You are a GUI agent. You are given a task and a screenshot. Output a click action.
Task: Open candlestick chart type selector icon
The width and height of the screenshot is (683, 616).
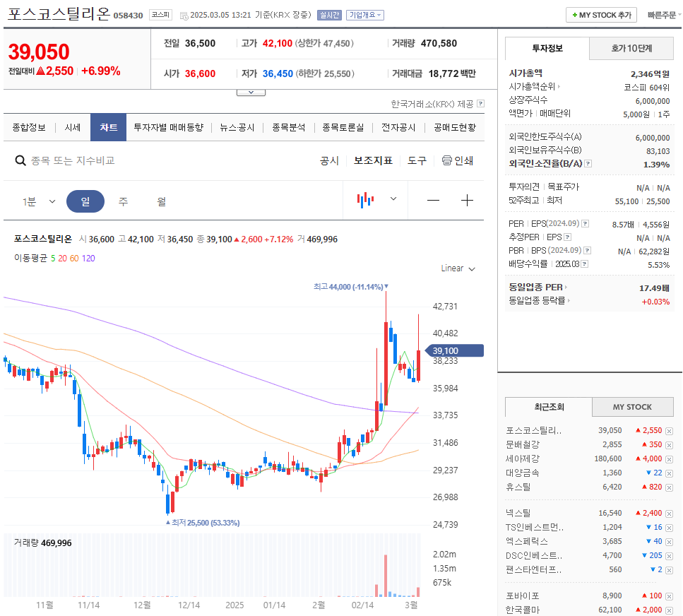(x=365, y=200)
